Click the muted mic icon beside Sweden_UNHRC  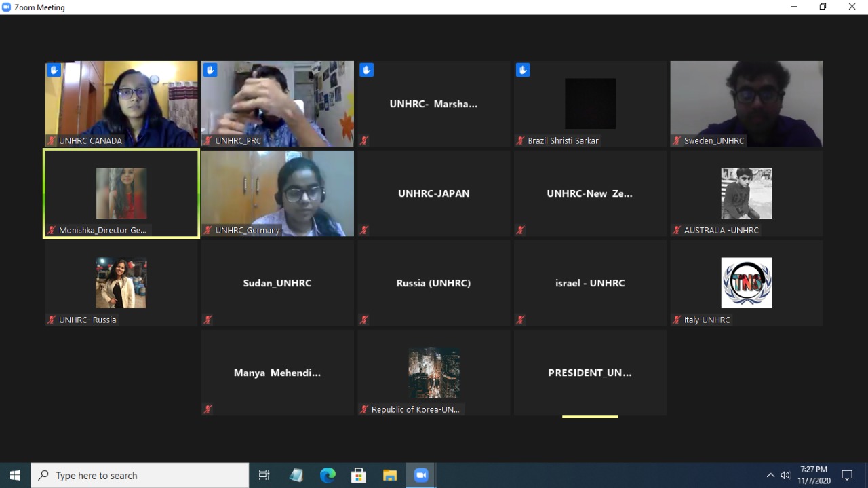click(677, 140)
